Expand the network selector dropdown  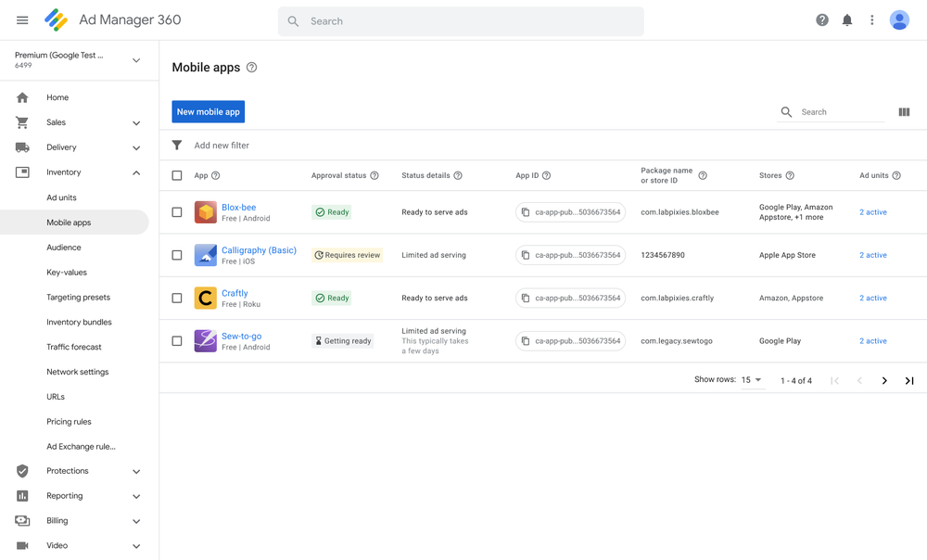point(135,60)
